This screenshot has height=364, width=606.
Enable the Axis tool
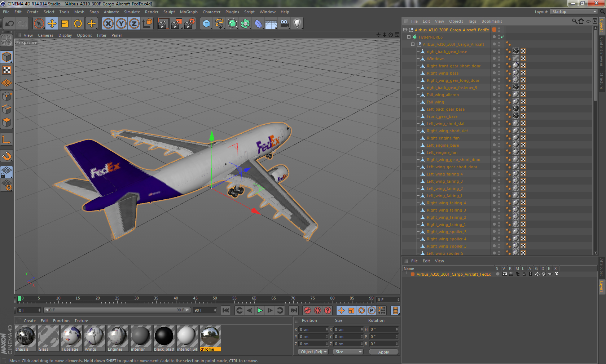click(7, 139)
